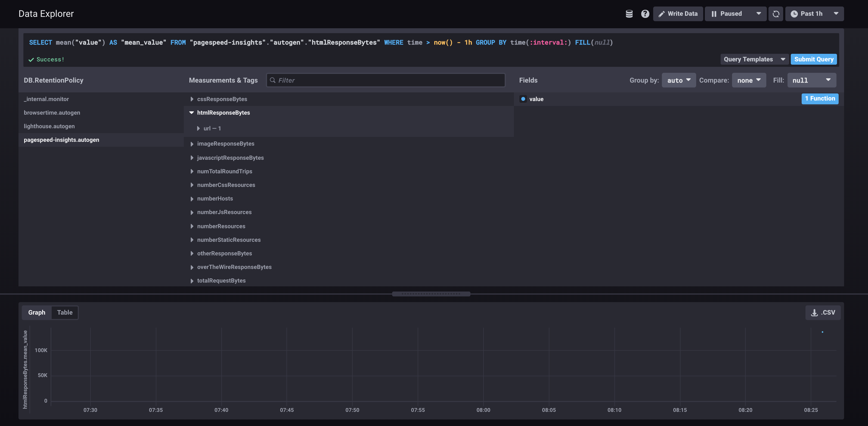Screen dimensions: 868x426
Task: Click the refresh icon button
Action: click(x=776, y=14)
